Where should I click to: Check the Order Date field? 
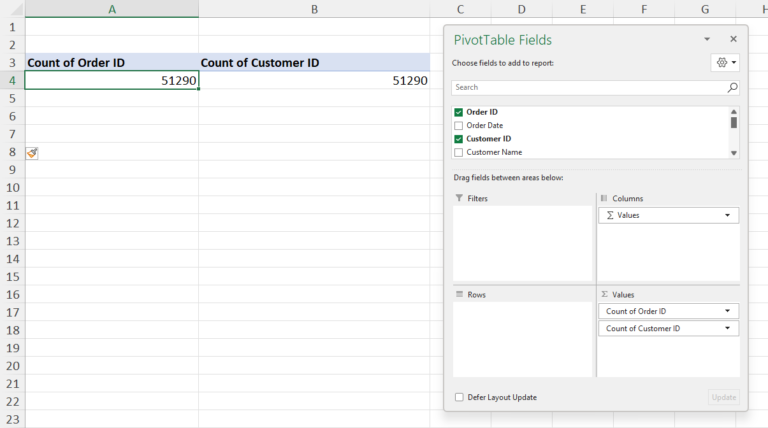[459, 125]
